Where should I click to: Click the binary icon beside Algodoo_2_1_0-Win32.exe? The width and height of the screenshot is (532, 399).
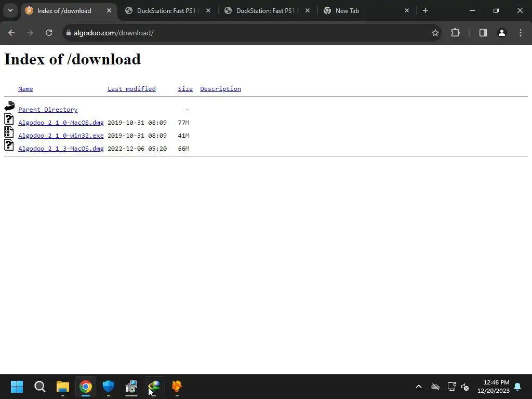9,132
